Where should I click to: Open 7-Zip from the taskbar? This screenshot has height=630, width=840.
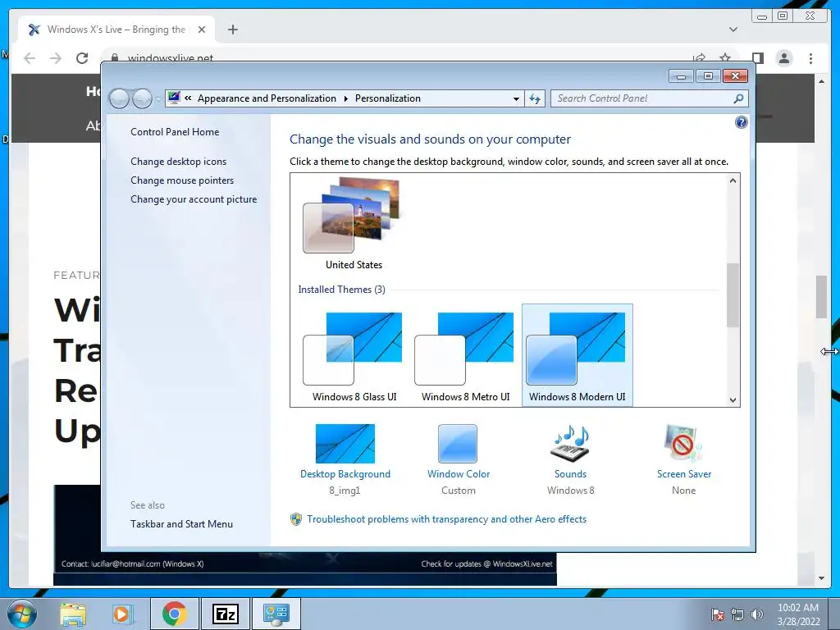point(225,614)
